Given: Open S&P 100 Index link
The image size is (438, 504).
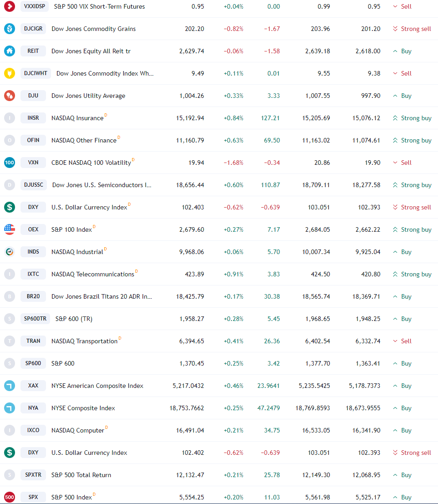Looking at the screenshot, I should pos(71,229).
